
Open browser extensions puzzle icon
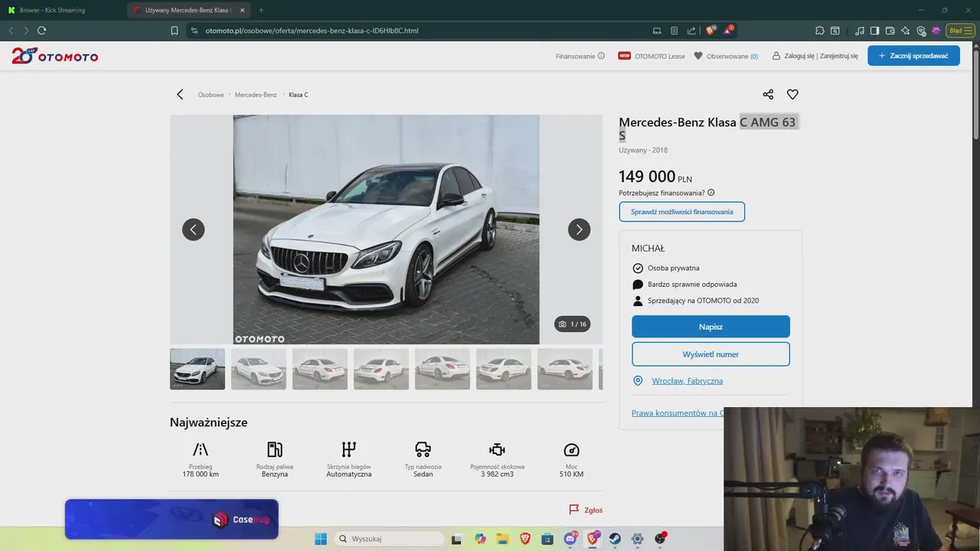[x=820, y=31]
